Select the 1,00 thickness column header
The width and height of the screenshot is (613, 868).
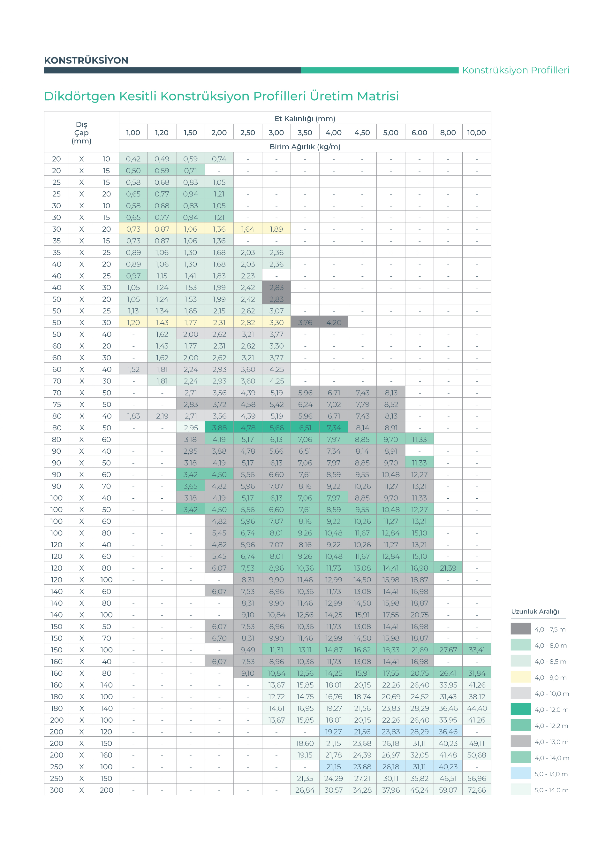pos(133,132)
